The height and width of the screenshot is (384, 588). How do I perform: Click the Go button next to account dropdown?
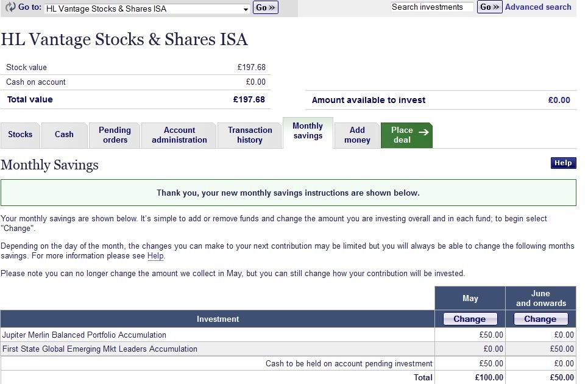(x=266, y=7)
